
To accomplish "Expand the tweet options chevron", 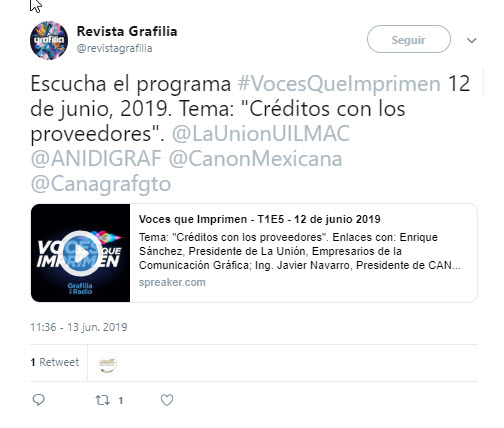I will coord(471,40).
